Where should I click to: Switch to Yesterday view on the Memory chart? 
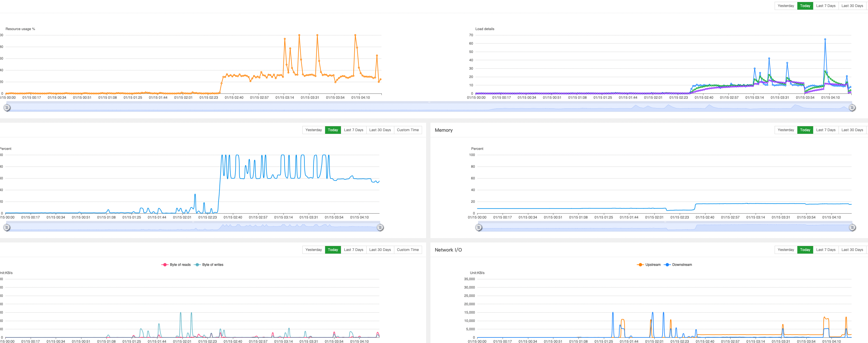786,130
